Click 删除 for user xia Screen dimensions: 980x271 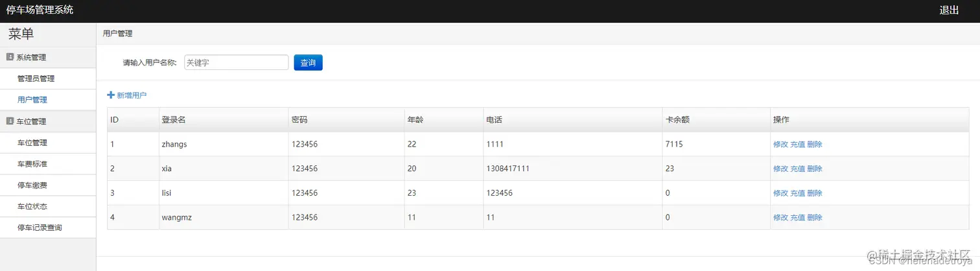point(815,169)
